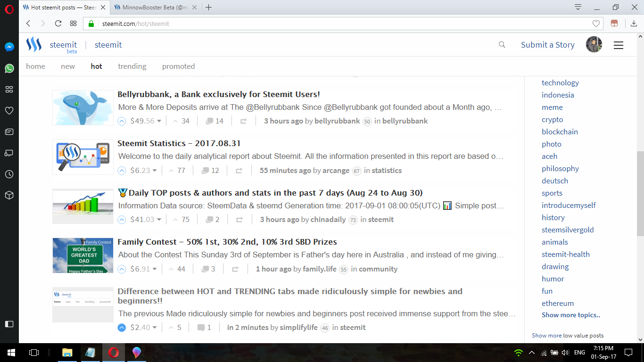Switch to the promoted tab

click(178, 66)
